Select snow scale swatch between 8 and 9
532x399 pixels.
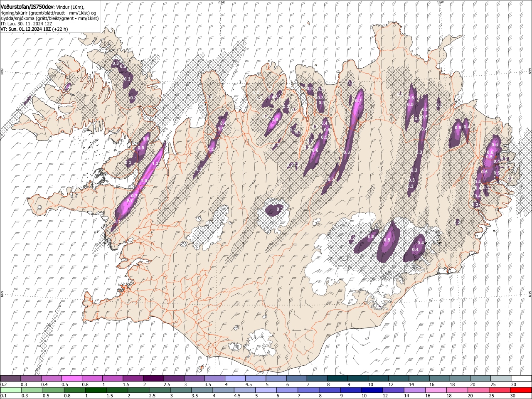[x=337, y=378]
